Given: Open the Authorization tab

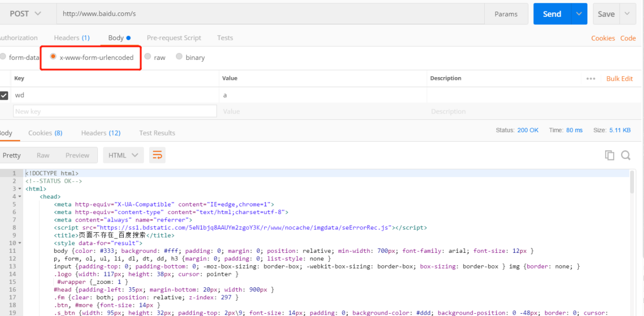Looking at the screenshot, I should pyautogui.click(x=18, y=38).
